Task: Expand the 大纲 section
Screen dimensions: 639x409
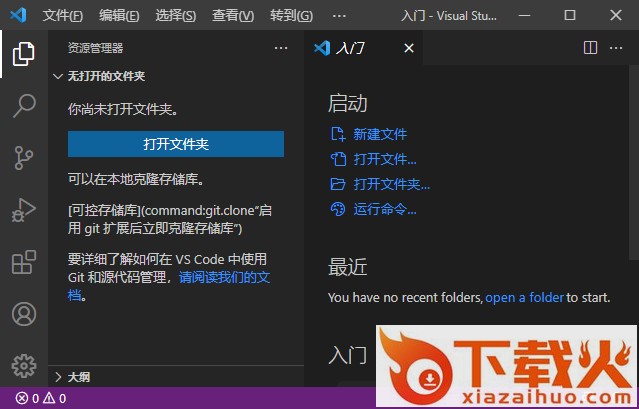Action: point(58,377)
